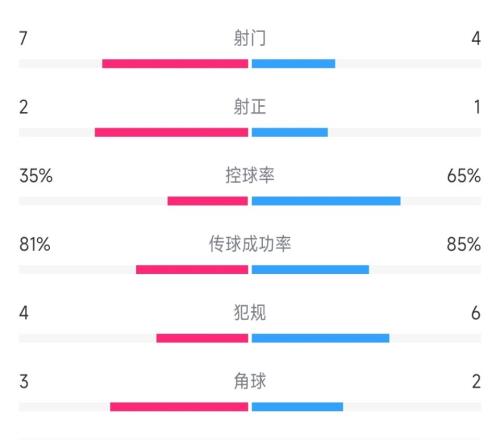Image resolution: width=500 pixels, height=440 pixels.
Task: Click the 射正 shots on target label
Action: [250, 107]
